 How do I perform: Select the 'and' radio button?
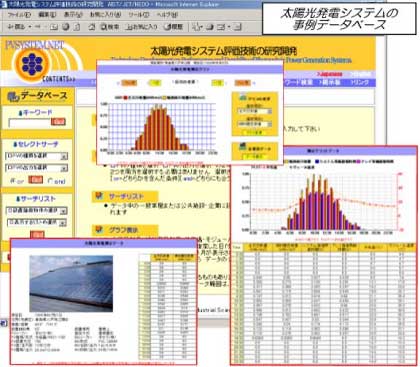50,181
